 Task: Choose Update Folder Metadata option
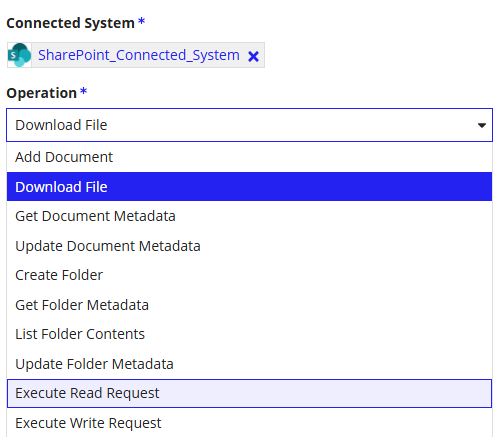coord(249,364)
